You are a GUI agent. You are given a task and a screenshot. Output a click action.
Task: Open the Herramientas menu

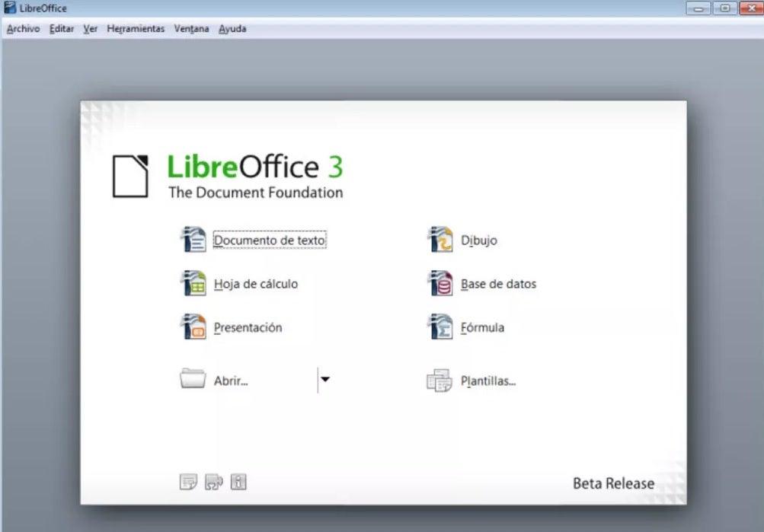[136, 29]
